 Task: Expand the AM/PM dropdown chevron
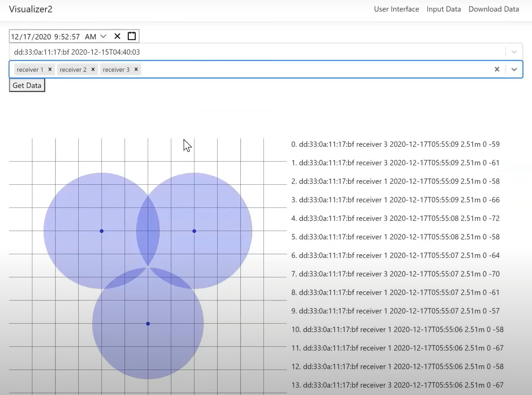103,36
